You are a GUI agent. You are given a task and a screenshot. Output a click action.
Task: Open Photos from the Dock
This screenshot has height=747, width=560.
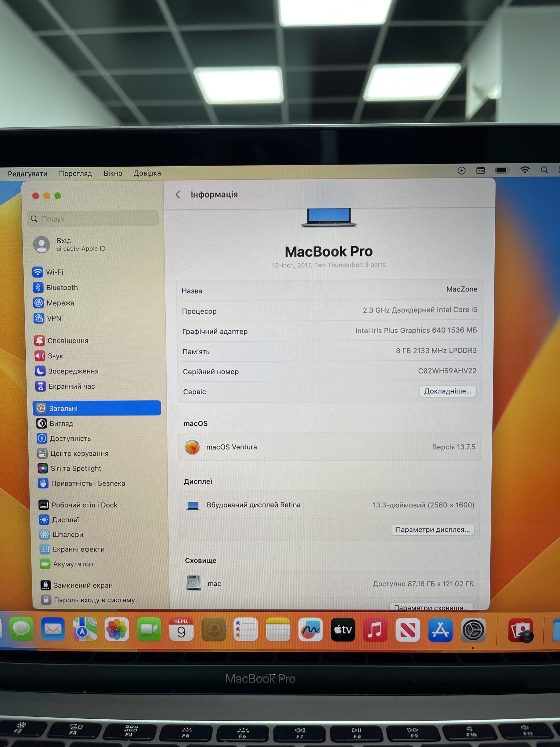[117, 629]
